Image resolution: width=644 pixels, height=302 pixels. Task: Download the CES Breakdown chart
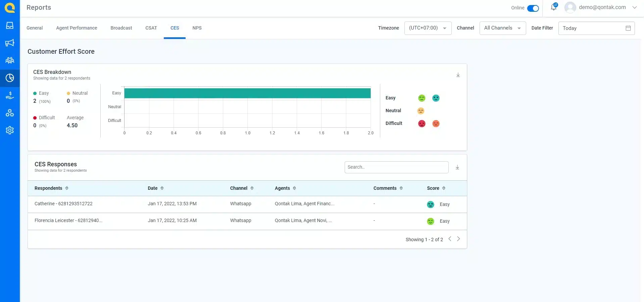coord(458,75)
